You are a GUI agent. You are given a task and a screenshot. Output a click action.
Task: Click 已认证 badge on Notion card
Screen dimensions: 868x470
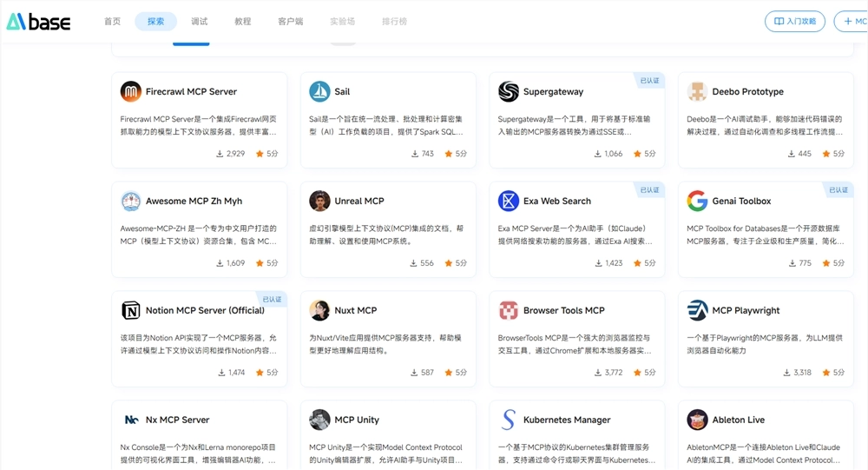point(272,299)
